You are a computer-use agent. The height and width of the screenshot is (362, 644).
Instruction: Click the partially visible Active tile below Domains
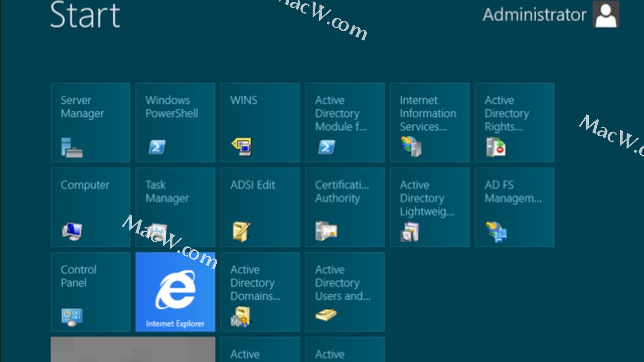[x=260, y=350]
